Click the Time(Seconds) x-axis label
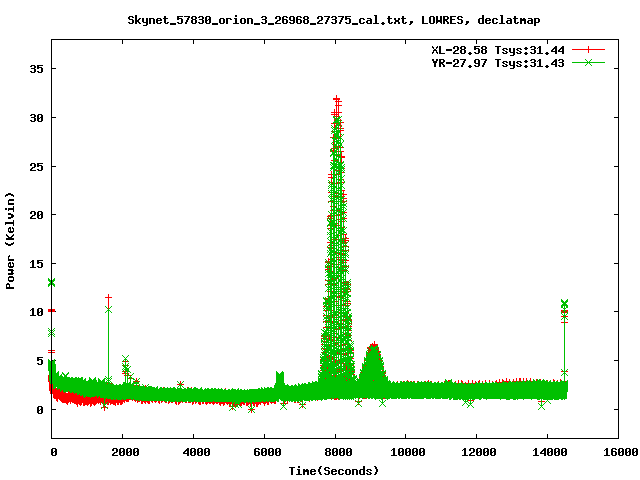This screenshot has height=480, width=640. [333, 471]
